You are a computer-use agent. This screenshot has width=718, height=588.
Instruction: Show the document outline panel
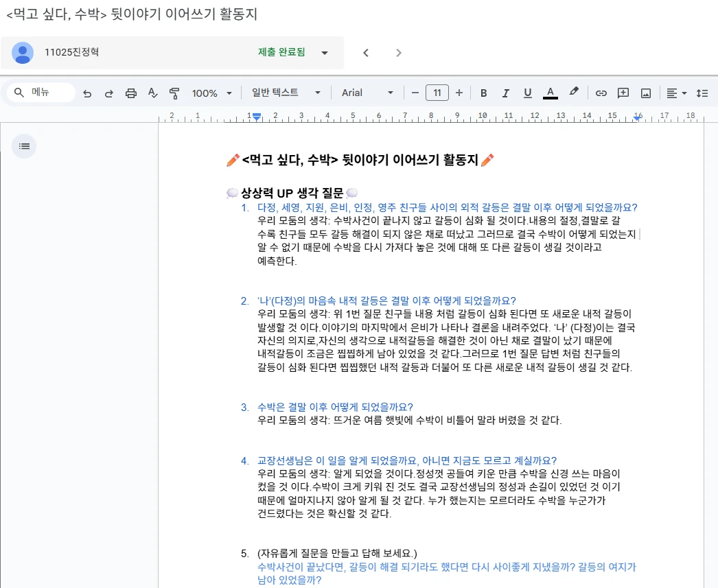[24, 145]
